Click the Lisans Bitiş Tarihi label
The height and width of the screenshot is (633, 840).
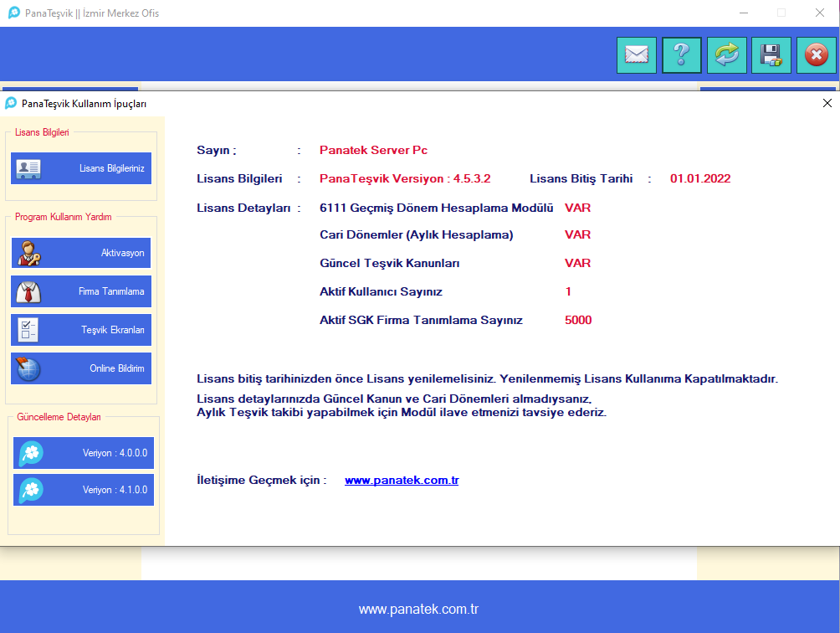[x=581, y=178]
